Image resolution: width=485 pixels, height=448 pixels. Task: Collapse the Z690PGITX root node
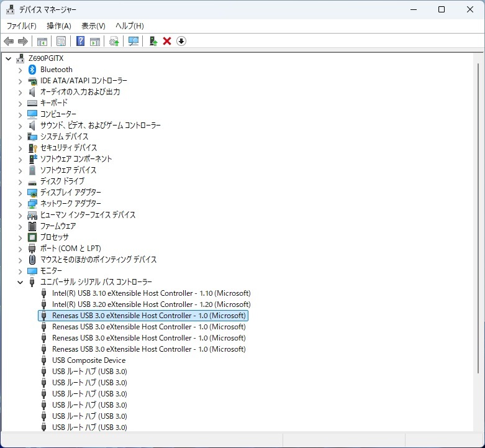[9, 58]
